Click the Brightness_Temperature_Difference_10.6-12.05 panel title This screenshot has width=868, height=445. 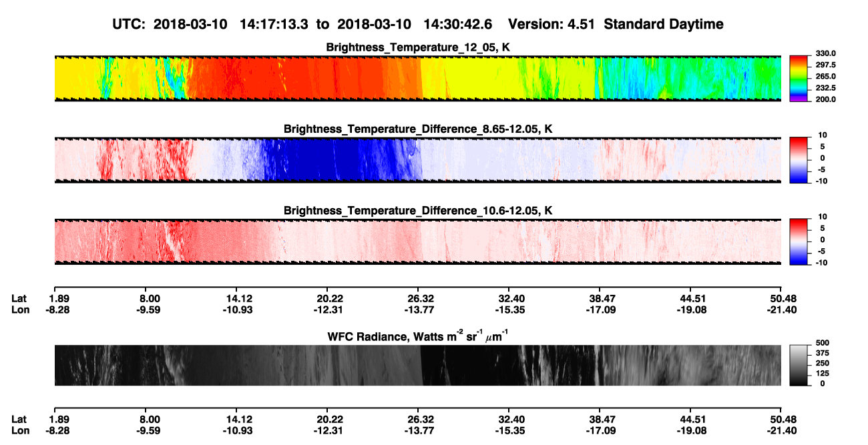418,211
